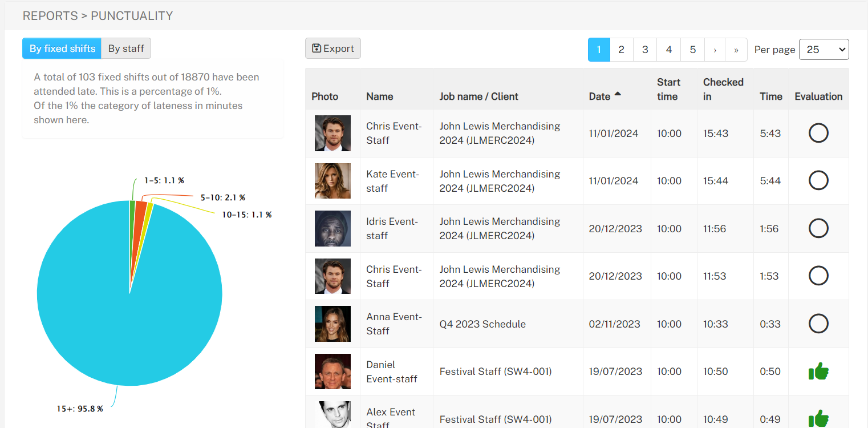Click Festival Staff (SW4-001) in Daniel's row

click(x=496, y=372)
